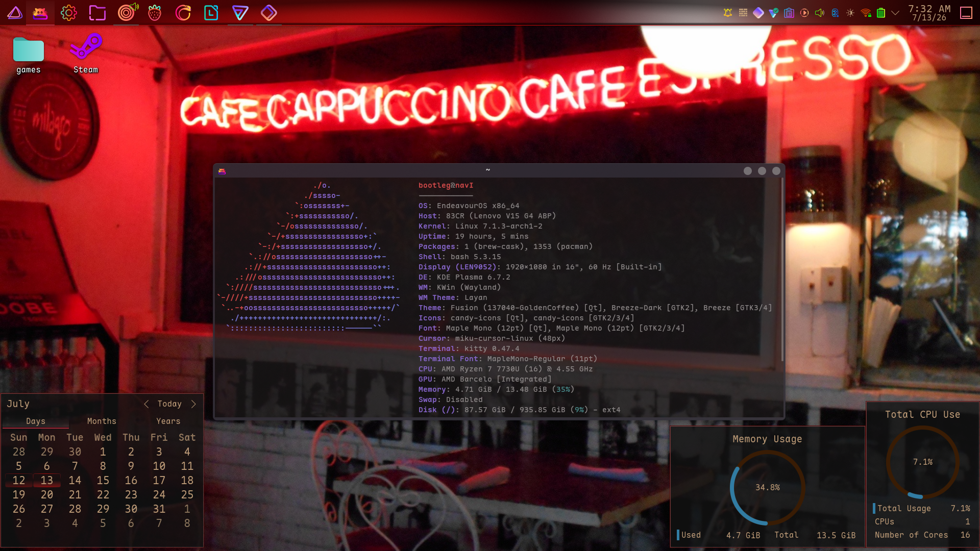
Task: Open the triangle tray icon with green checkmark
Action: pos(774,13)
